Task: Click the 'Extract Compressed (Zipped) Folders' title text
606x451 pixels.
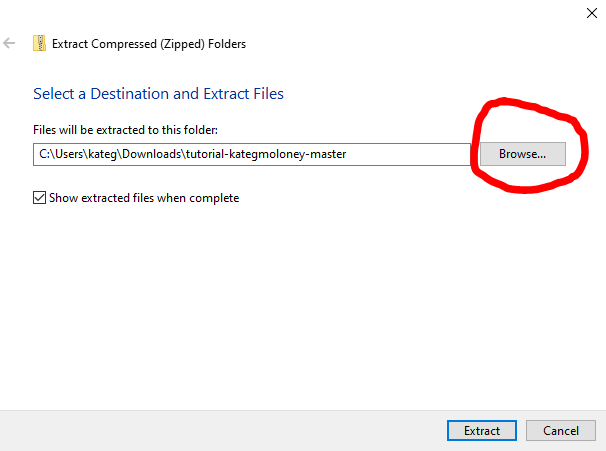Action: click(x=149, y=44)
